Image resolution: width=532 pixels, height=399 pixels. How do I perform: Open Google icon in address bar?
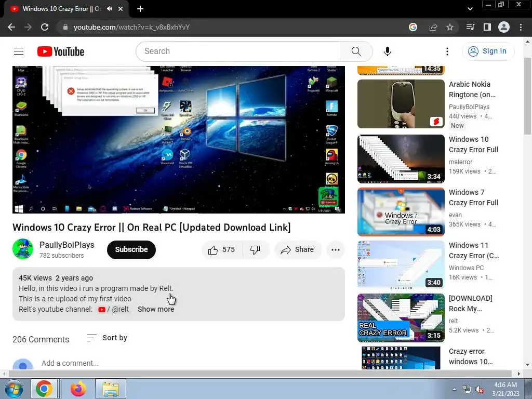pos(413,27)
